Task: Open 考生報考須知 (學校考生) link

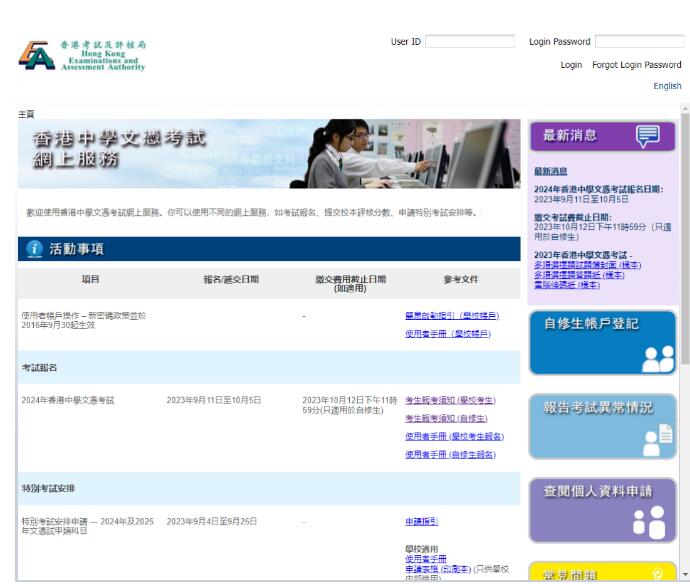Action: pos(450,400)
